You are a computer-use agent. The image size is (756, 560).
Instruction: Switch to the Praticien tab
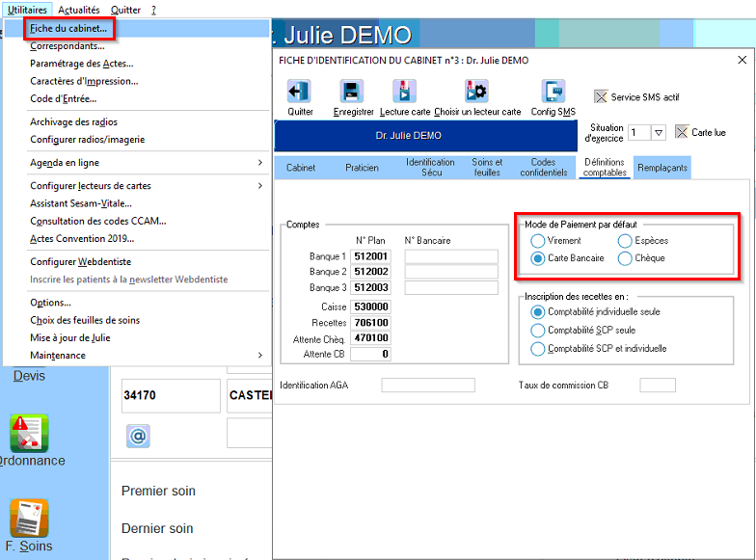(362, 168)
